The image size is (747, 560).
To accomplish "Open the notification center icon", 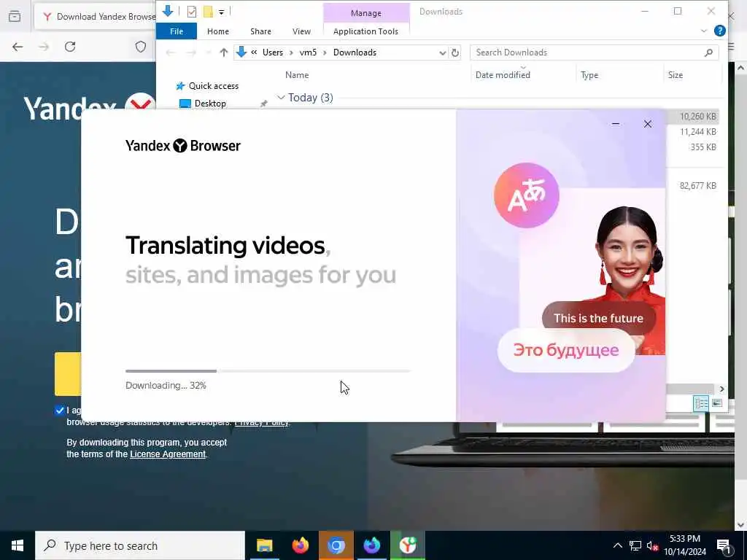I will click(724, 546).
